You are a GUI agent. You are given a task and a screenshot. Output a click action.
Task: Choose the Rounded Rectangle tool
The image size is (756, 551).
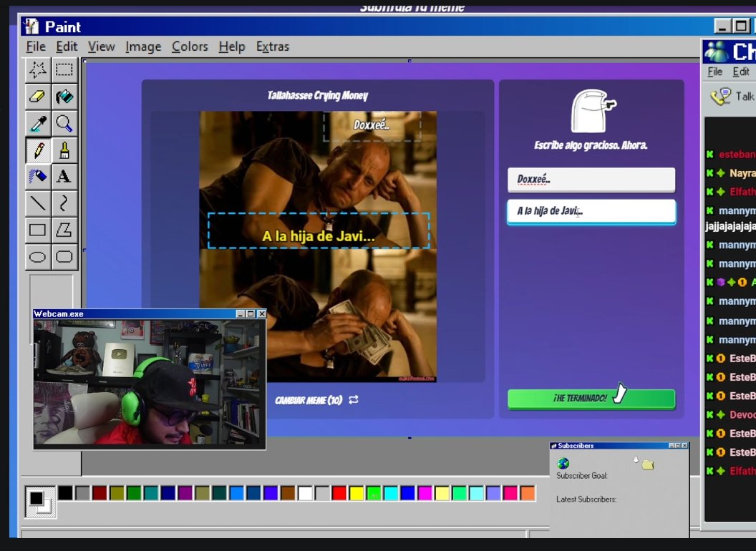tap(64, 256)
